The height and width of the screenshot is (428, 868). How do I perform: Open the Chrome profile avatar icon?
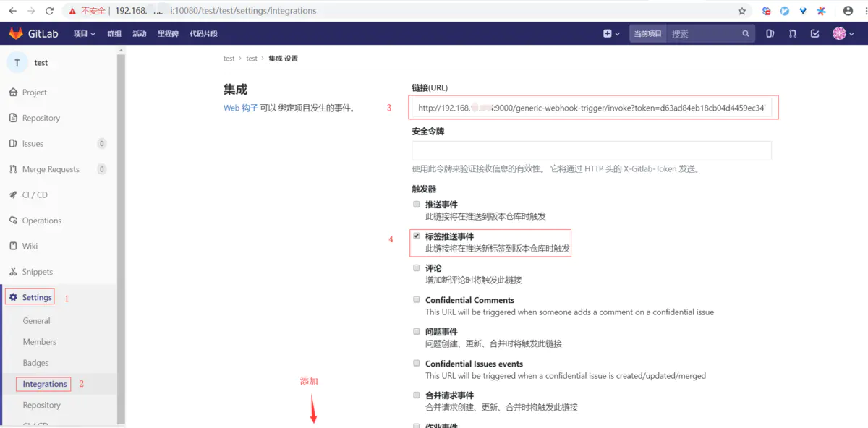pos(848,11)
